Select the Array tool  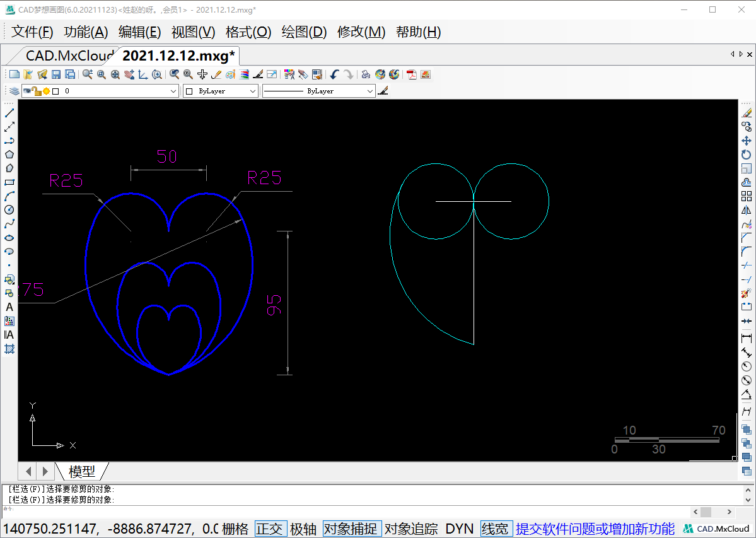747,196
